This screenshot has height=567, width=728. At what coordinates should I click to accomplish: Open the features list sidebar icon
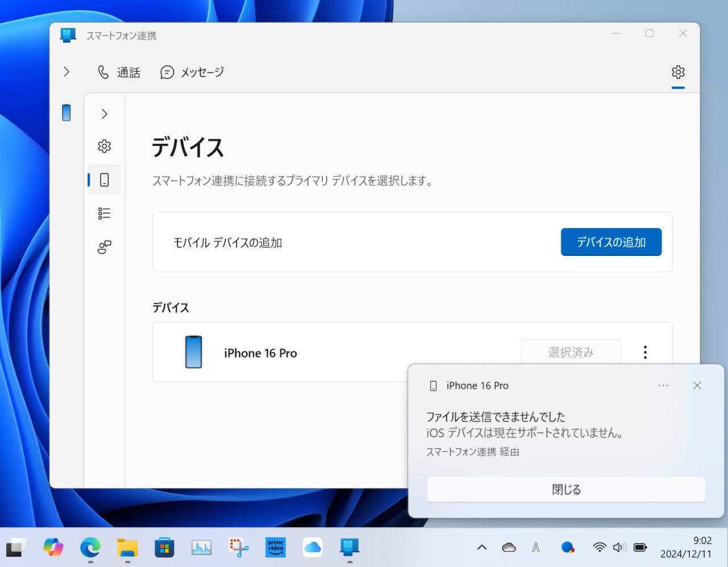(104, 213)
